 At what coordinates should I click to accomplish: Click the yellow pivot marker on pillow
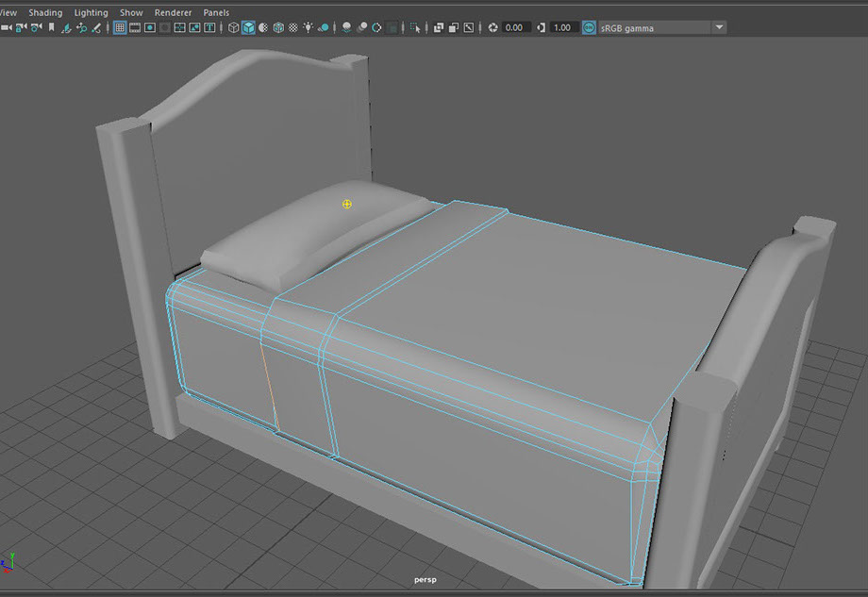(347, 204)
